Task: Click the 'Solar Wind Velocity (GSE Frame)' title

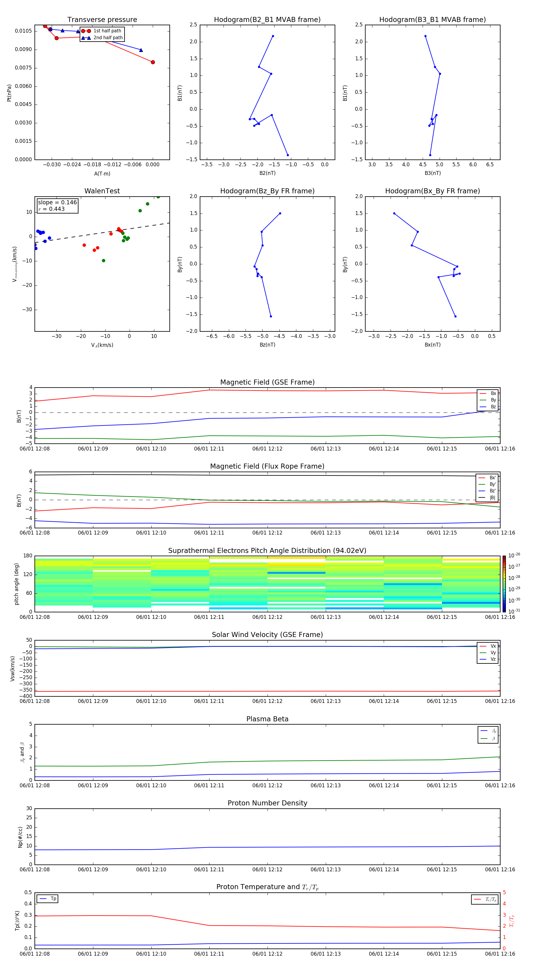Action: 267,635
